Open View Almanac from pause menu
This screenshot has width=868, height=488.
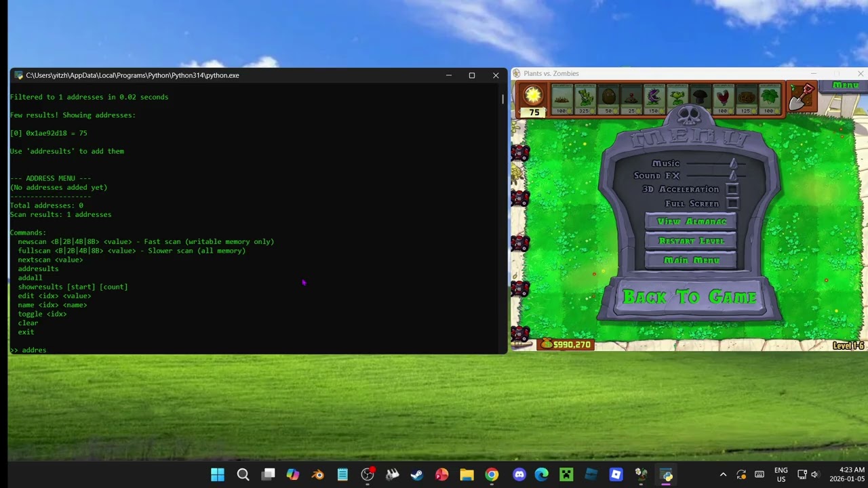click(691, 222)
